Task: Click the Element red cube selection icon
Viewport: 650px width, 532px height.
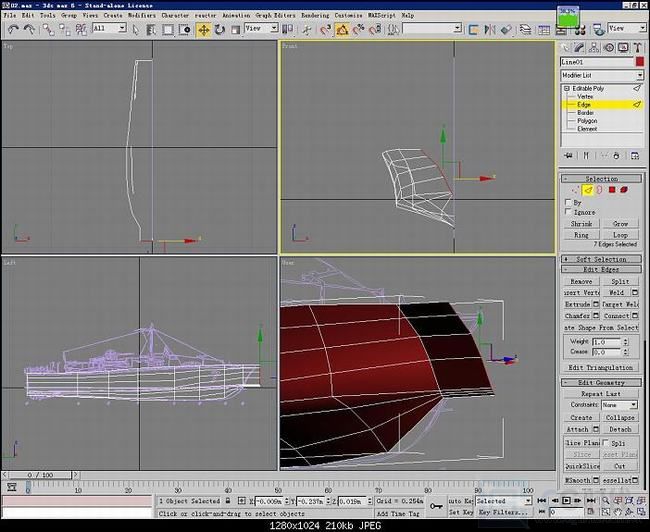Action: coord(624,190)
